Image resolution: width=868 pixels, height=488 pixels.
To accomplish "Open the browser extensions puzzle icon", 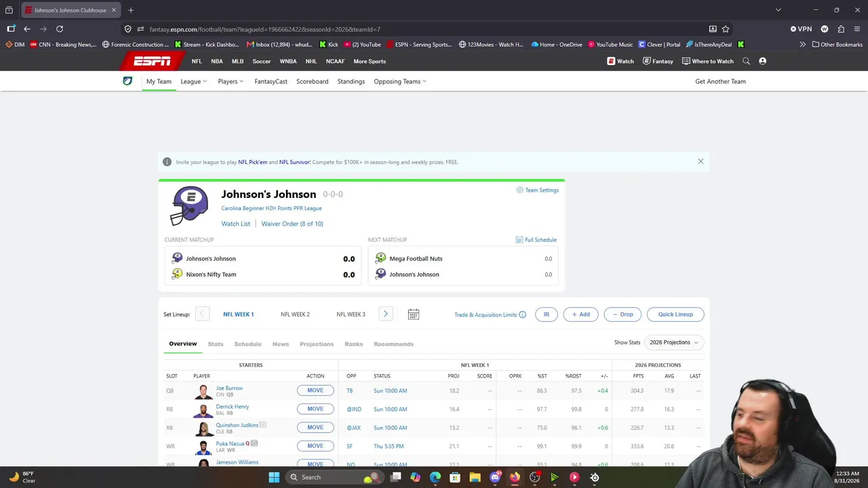I will pyautogui.click(x=841, y=29).
